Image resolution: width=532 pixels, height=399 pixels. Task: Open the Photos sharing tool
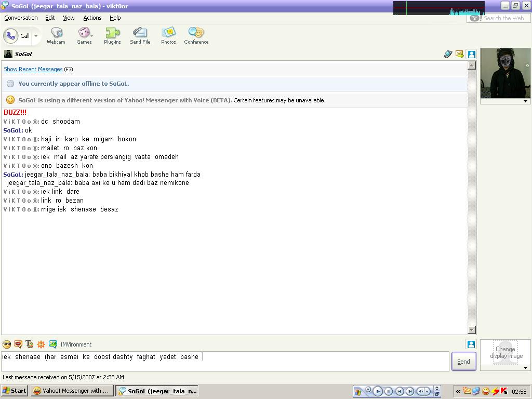[168, 36]
